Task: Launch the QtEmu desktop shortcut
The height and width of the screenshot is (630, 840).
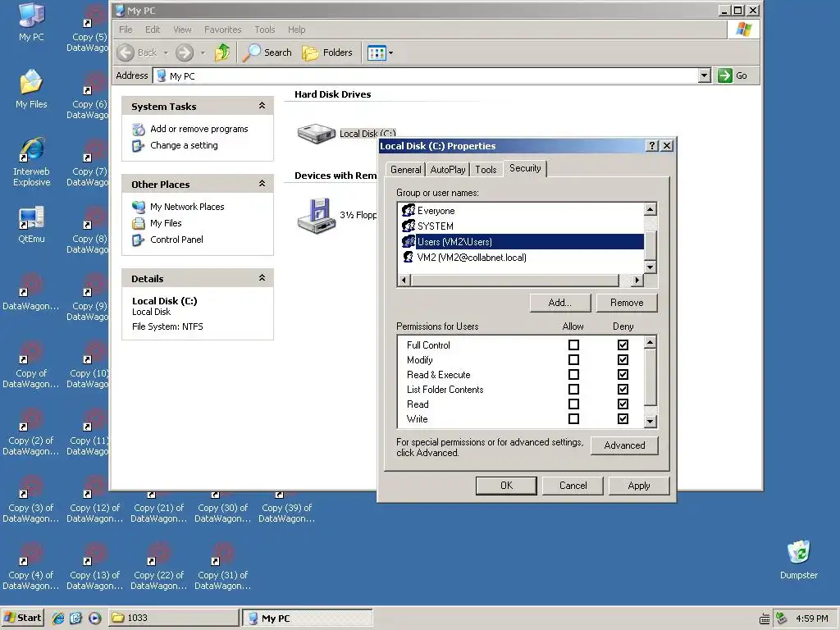Action: click(31, 224)
